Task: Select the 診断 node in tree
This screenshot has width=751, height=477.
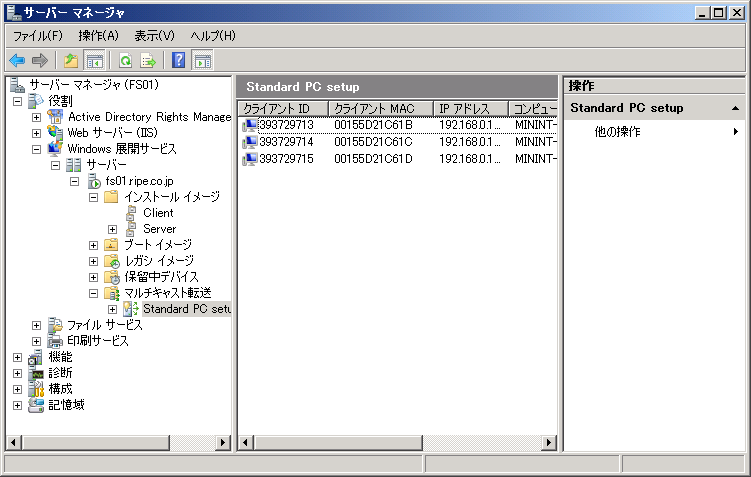Action: 60,373
